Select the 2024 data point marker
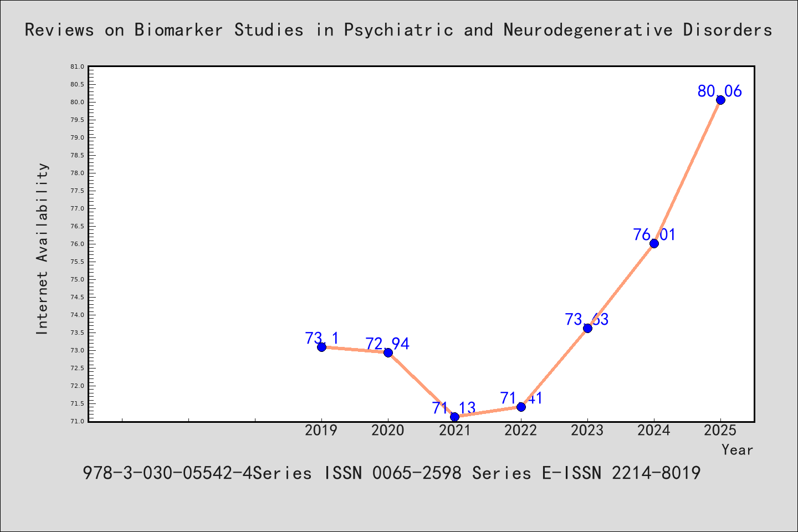 click(654, 243)
